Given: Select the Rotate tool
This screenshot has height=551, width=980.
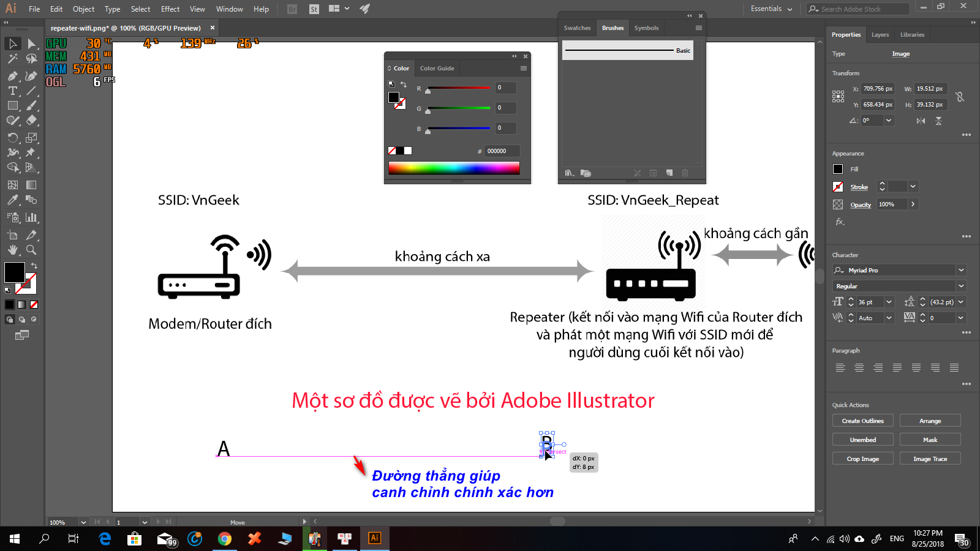Looking at the screenshot, I should [x=12, y=138].
